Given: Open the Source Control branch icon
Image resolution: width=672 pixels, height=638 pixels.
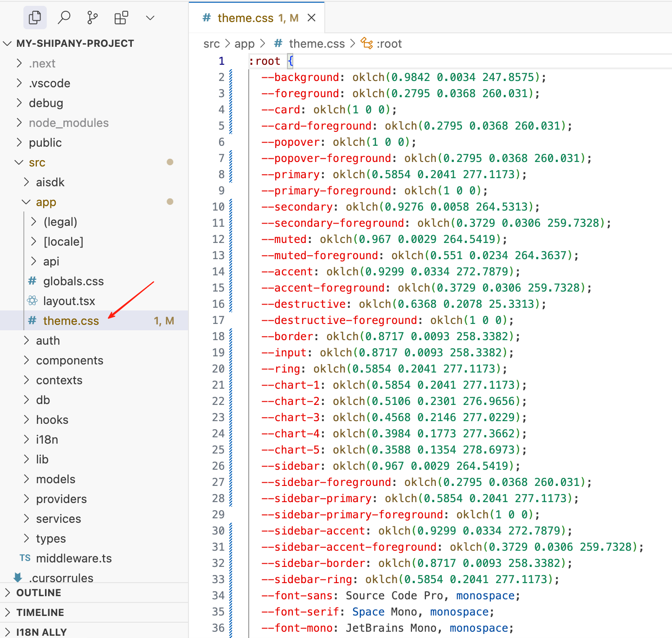Looking at the screenshot, I should pos(92,17).
